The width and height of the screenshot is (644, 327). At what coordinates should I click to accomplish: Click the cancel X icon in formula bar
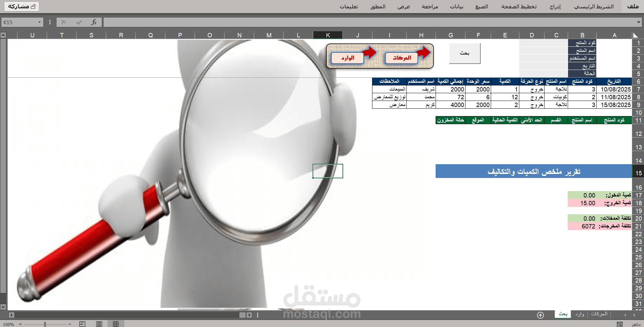[64, 22]
